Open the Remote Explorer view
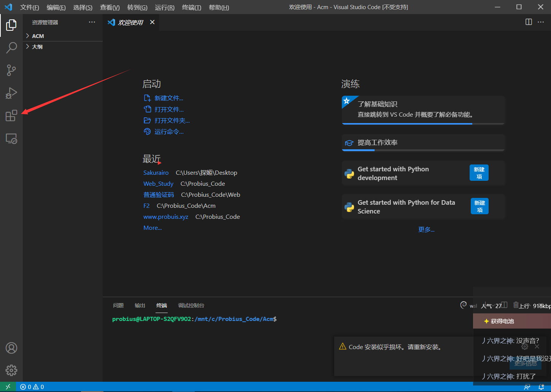This screenshot has width=551, height=392. click(x=11, y=138)
